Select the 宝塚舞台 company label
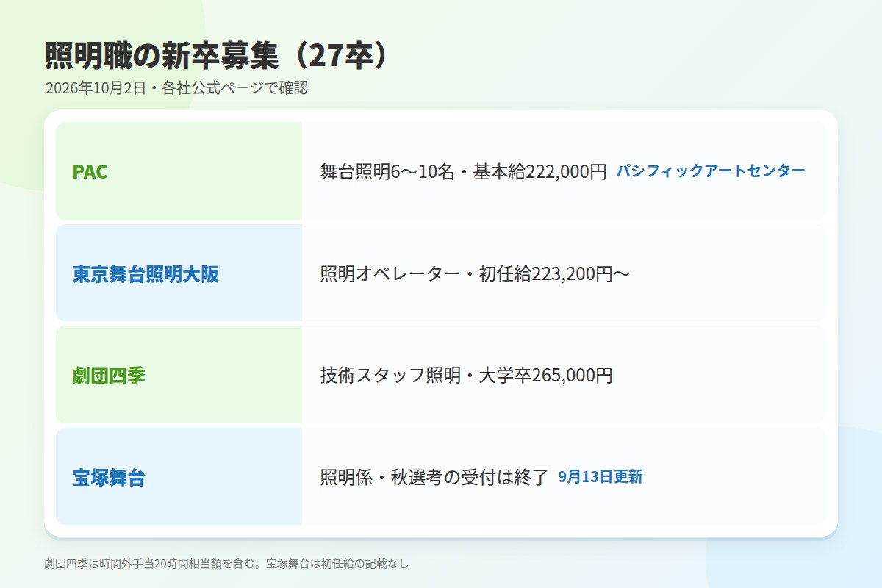Image resolution: width=882 pixels, height=588 pixels. coord(109,477)
